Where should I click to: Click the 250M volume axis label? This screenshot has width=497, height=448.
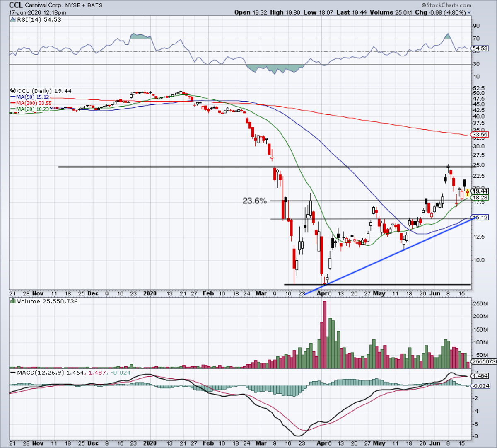(481, 304)
